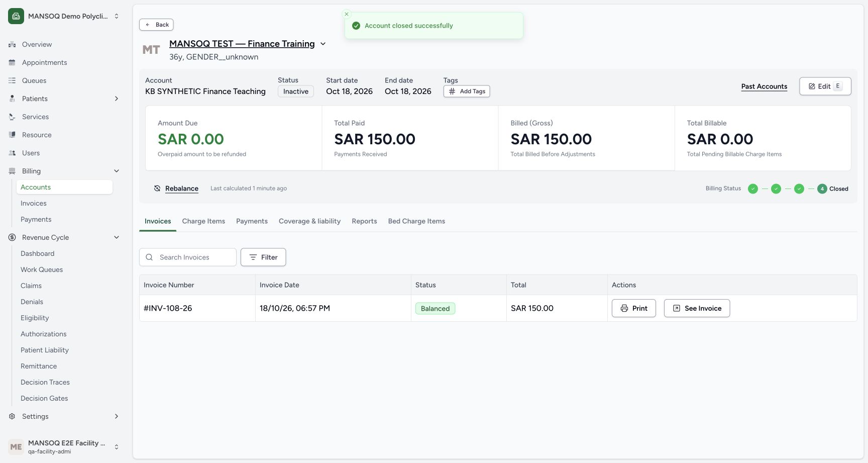Image resolution: width=868 pixels, height=463 pixels.
Task: Switch to the Reports tab
Action: pos(364,221)
